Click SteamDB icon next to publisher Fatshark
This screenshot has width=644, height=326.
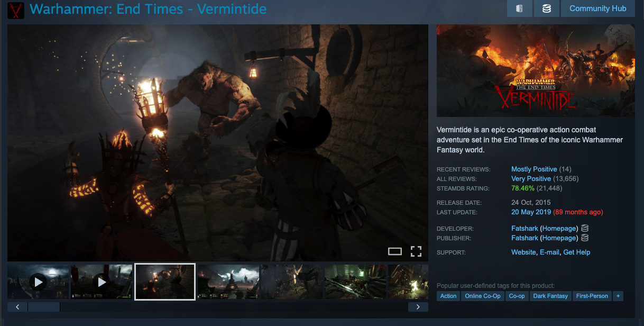coord(585,238)
